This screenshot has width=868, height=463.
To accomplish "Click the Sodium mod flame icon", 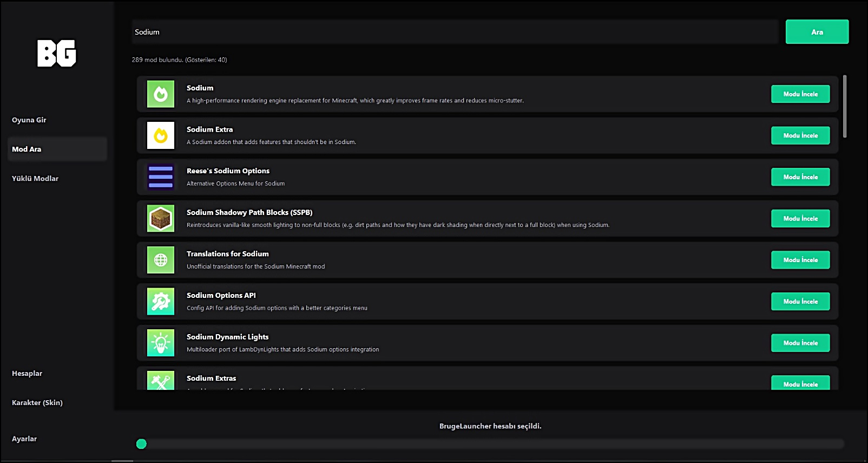I will 161,94.
